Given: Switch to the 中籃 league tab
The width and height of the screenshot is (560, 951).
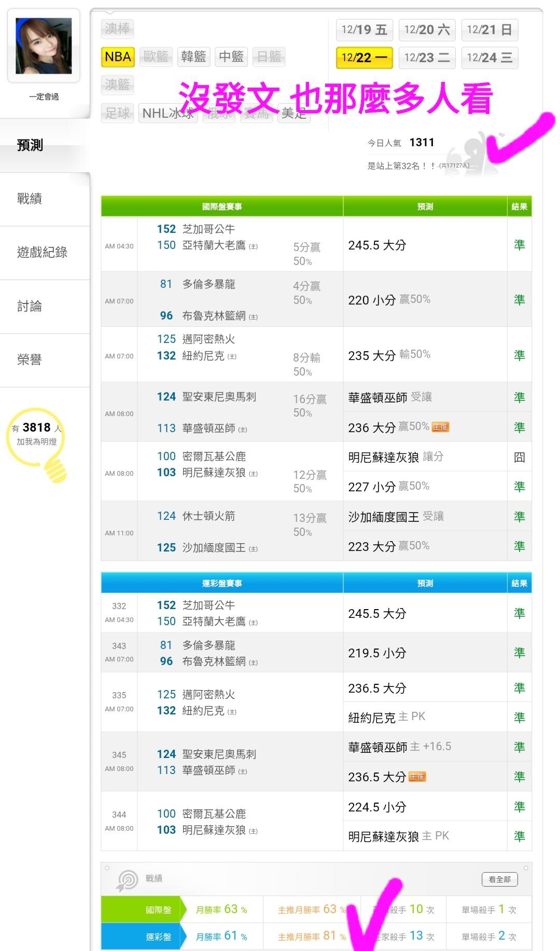Looking at the screenshot, I should click(231, 57).
